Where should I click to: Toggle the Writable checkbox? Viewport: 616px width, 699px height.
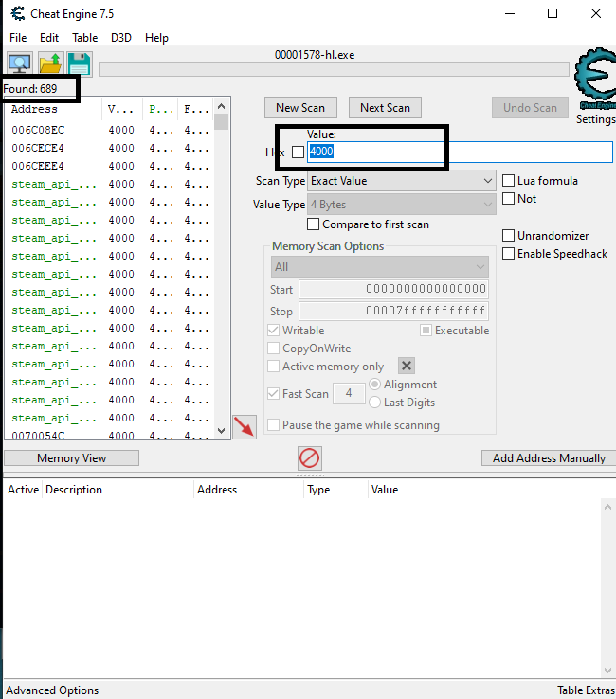point(274,331)
